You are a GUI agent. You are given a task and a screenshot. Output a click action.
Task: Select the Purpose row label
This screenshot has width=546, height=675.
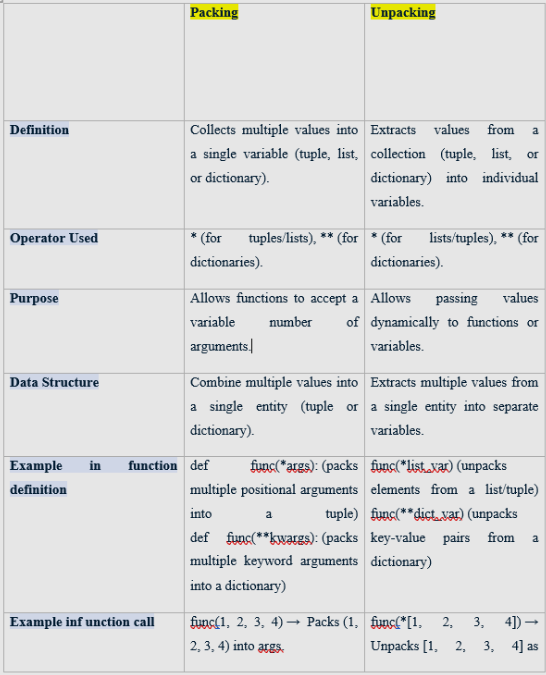click(x=34, y=298)
